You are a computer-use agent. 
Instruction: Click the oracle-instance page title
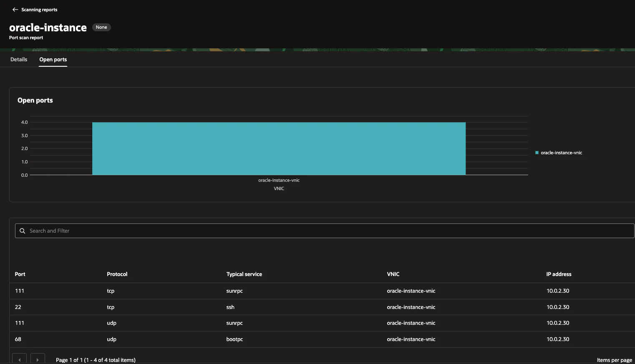(48, 28)
